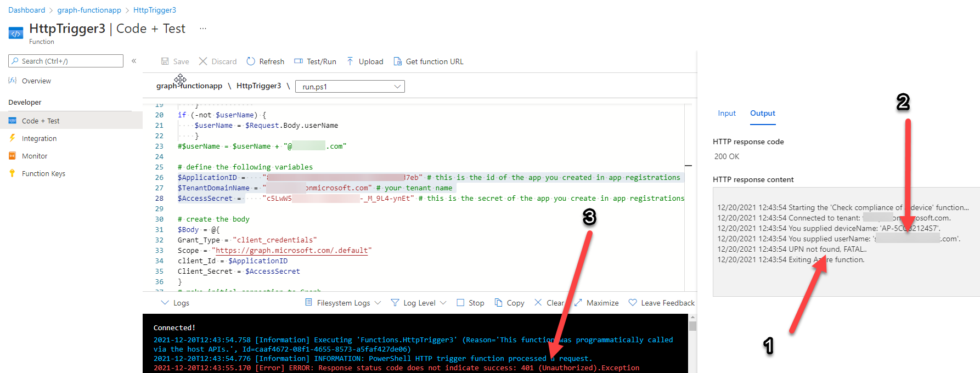Viewport: 980px width, 373px height.
Task: Click the Filesystem Logs document icon
Action: 309,302
